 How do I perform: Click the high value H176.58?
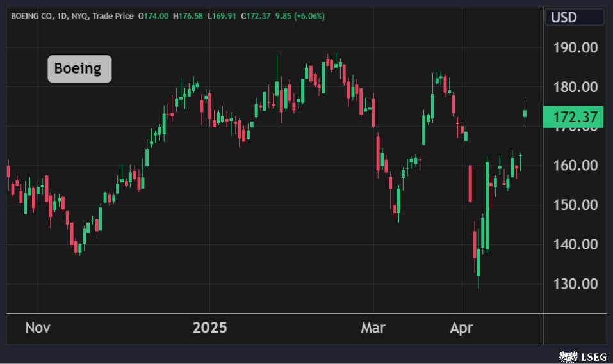[189, 16]
